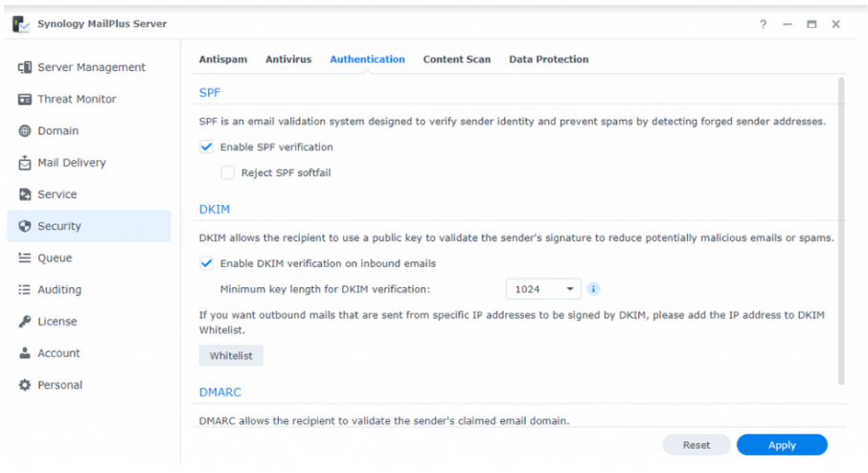The image size is (868, 473).
Task: Open the Domain settings
Action: pos(89,131)
